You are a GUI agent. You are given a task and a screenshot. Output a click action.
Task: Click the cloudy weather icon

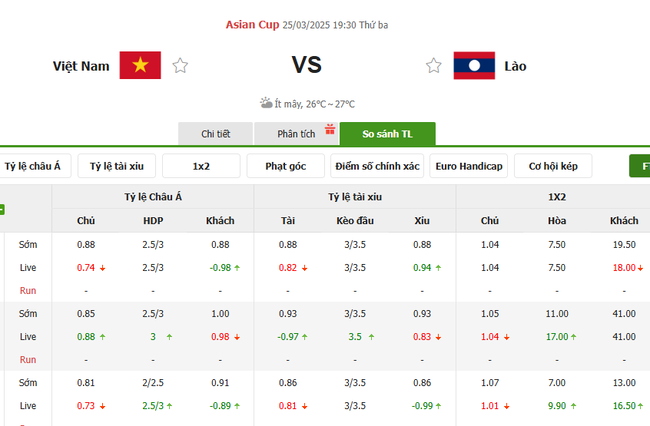[x=266, y=103]
